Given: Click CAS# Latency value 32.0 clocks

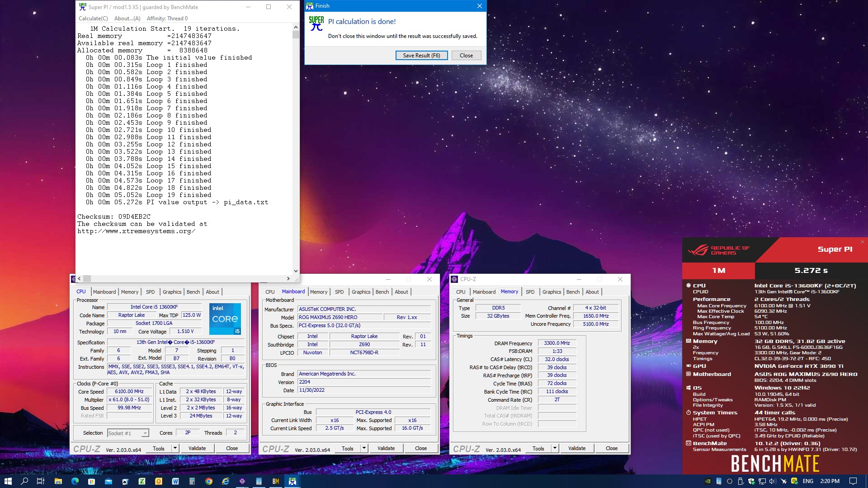Looking at the screenshot, I should (x=557, y=360).
